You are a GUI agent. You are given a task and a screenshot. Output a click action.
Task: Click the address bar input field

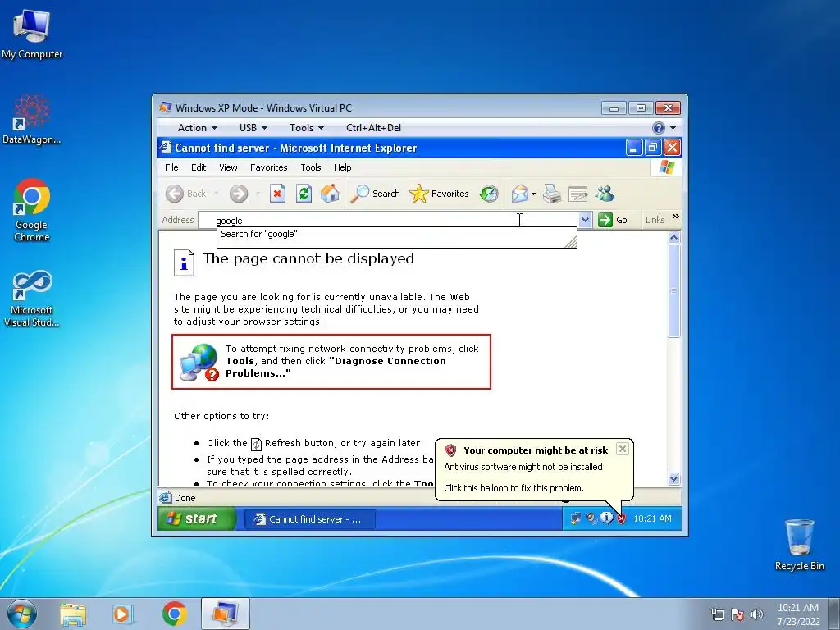pos(388,220)
